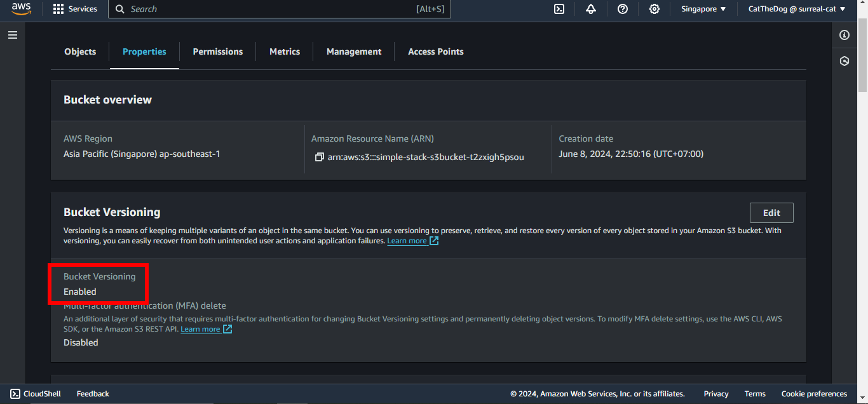Viewport: 868px width, 404px height.
Task: Click the CloudShell button in the footer
Action: tap(36, 394)
